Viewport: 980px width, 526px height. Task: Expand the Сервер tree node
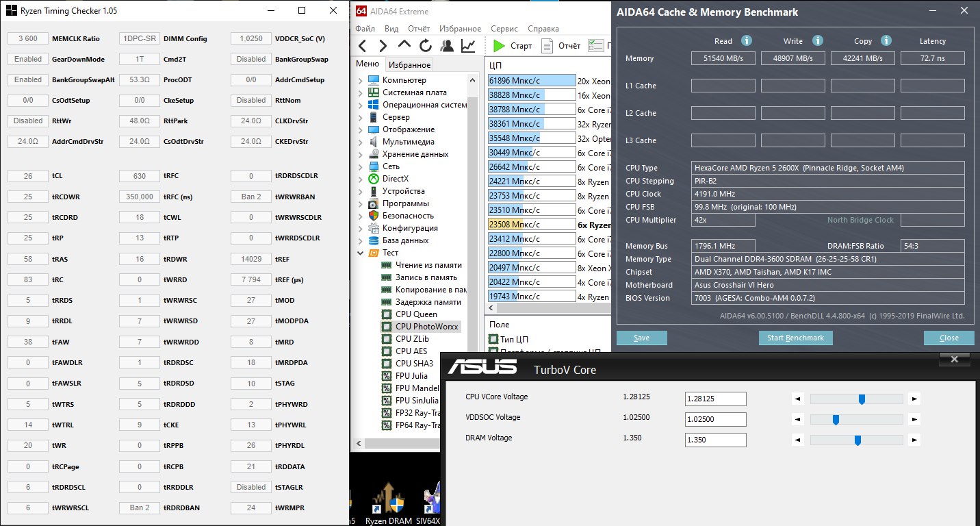[x=361, y=118]
